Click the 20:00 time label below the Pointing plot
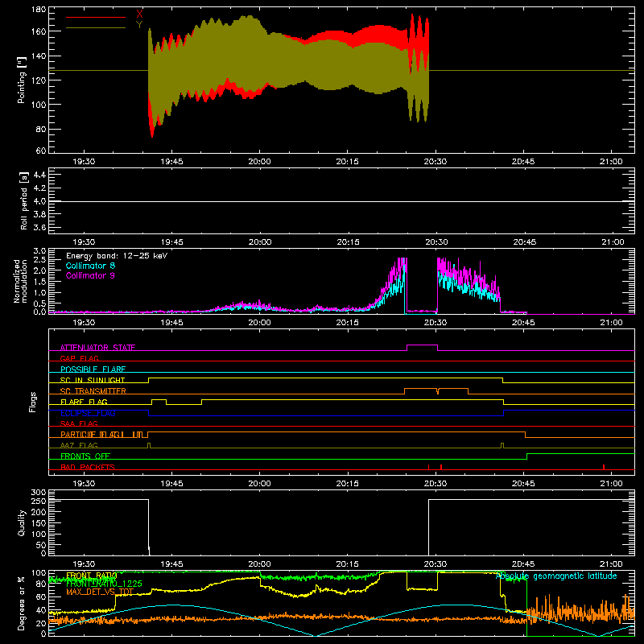The width and height of the screenshot is (644, 644). click(259, 162)
